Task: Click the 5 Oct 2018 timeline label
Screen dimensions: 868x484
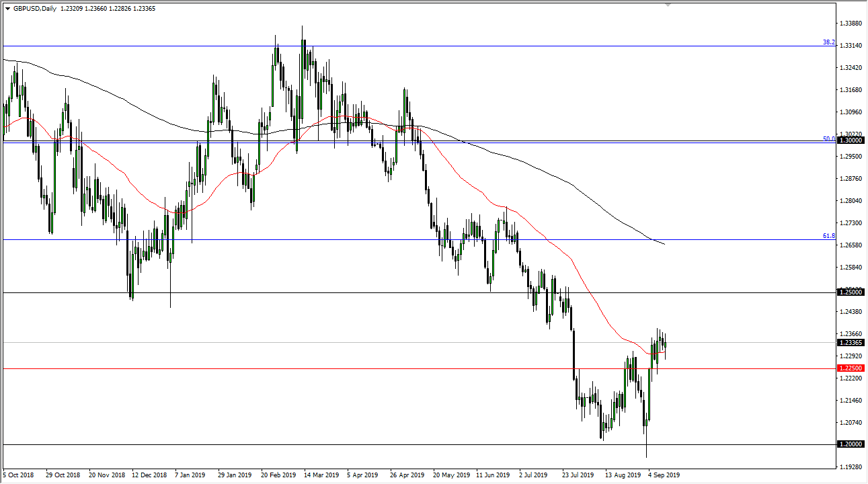Action: (x=18, y=475)
